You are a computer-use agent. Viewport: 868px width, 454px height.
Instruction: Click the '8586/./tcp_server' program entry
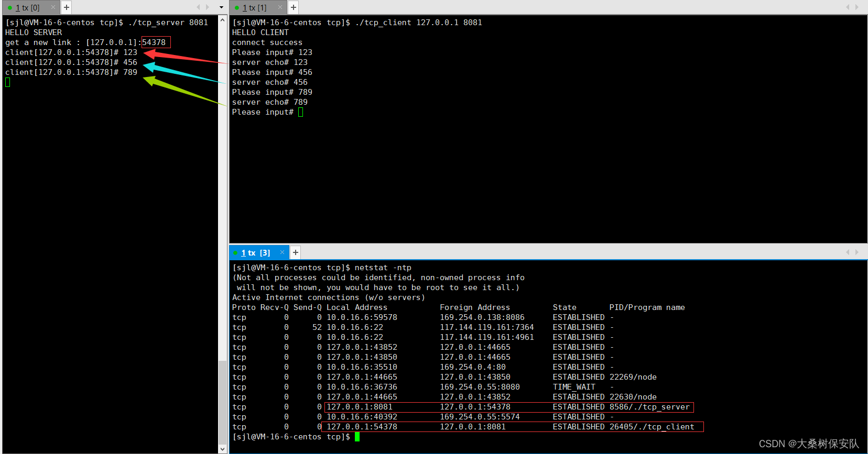click(x=649, y=407)
